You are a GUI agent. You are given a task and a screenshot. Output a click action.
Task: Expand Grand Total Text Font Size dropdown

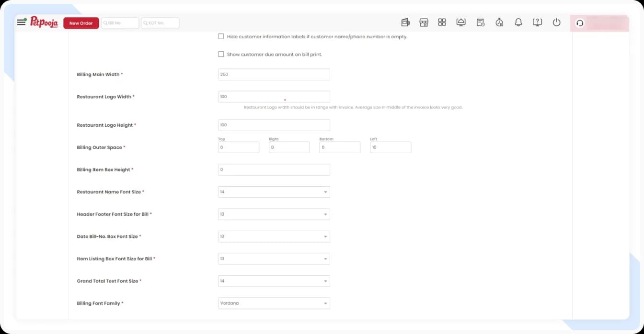click(274, 281)
